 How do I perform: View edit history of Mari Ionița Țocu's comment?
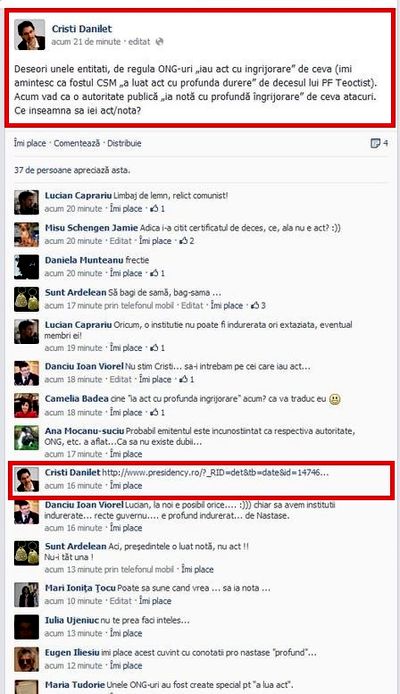pos(121,601)
